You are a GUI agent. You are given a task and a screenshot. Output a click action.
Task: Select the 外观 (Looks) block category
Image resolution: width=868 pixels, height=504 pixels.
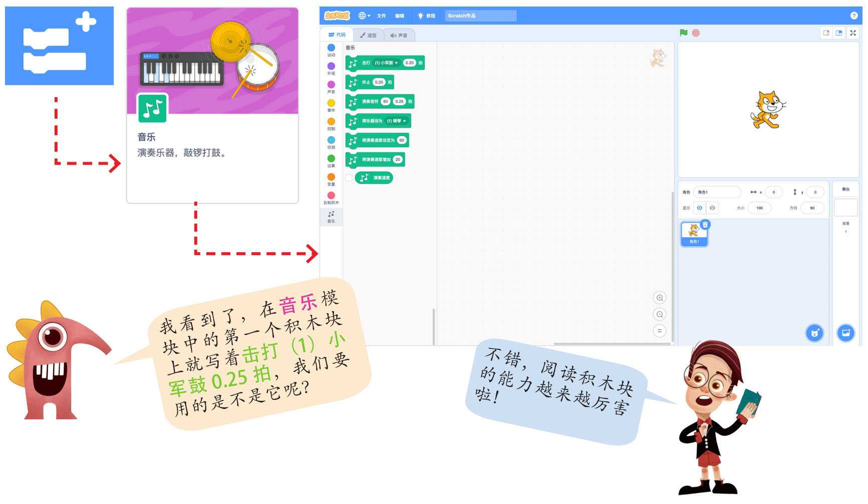(x=331, y=69)
